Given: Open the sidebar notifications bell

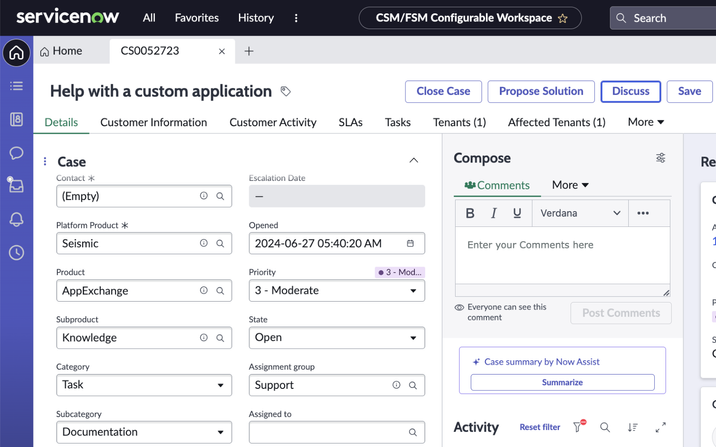Looking at the screenshot, I should (16, 219).
